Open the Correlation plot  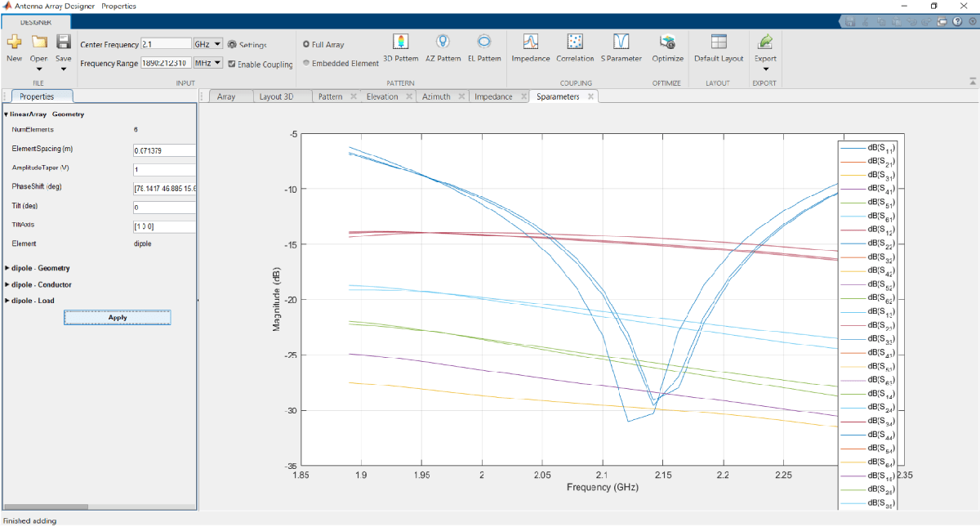[575, 42]
